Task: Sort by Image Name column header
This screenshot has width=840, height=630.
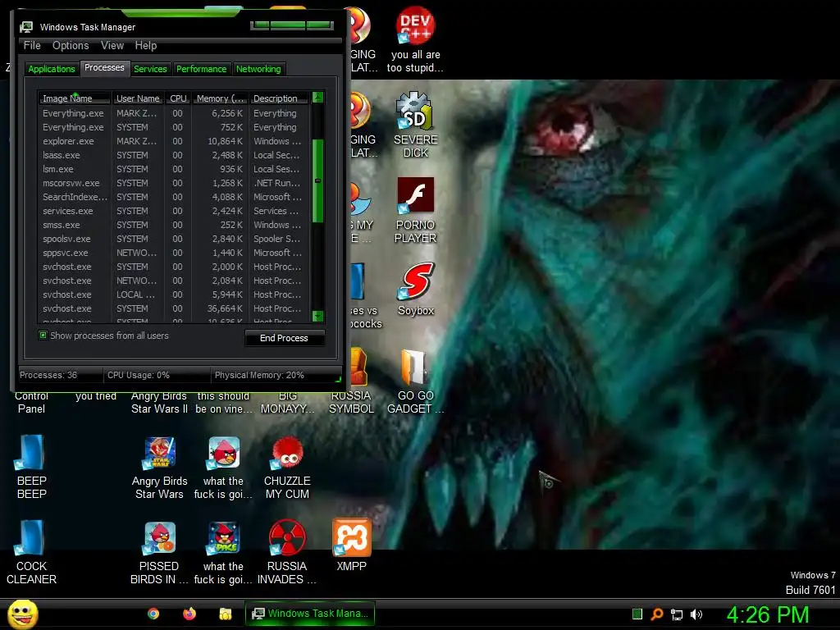Action: pyautogui.click(x=75, y=98)
